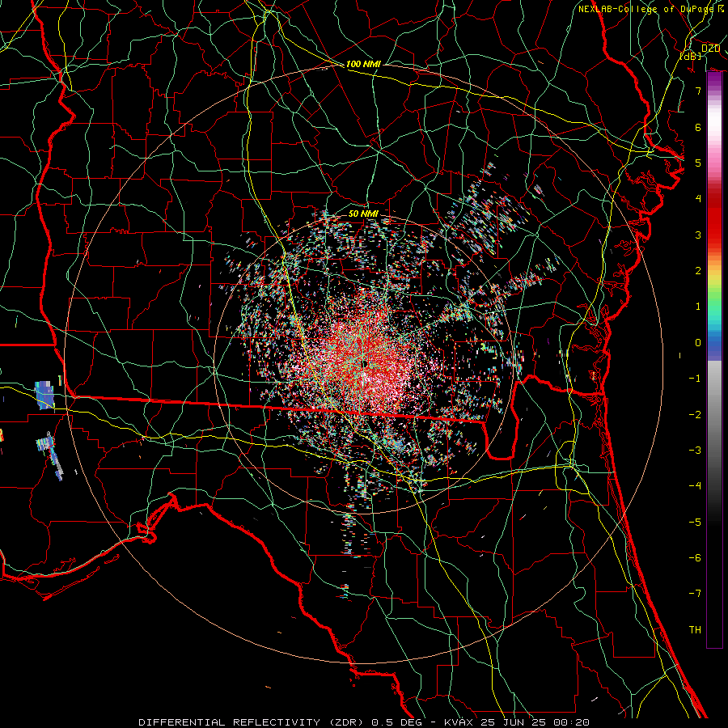Click the 6 value on the color scale
Screen dimensions: 728x728
pos(698,127)
